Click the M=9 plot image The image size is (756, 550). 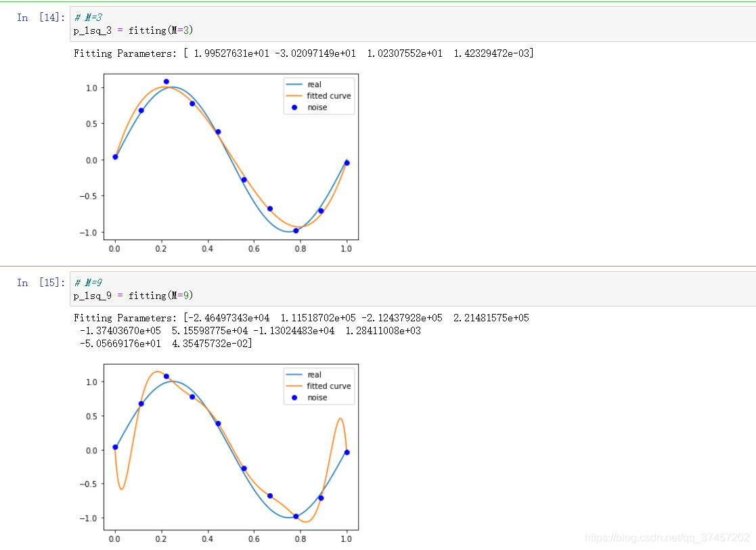pos(219,453)
